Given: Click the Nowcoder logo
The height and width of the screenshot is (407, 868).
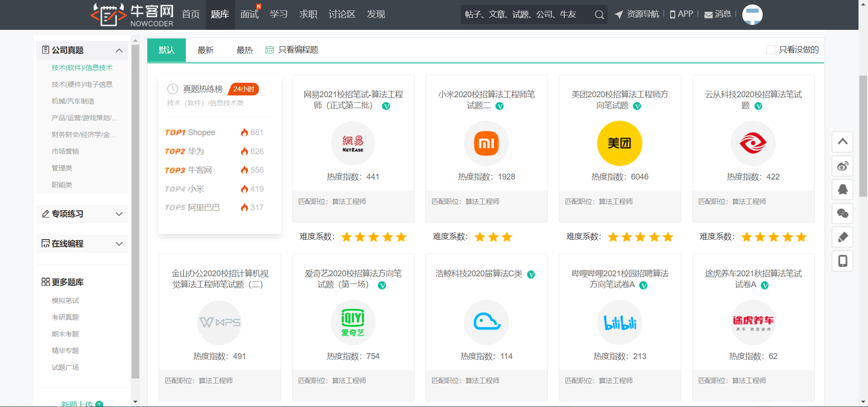Looking at the screenshot, I should click(x=132, y=14).
